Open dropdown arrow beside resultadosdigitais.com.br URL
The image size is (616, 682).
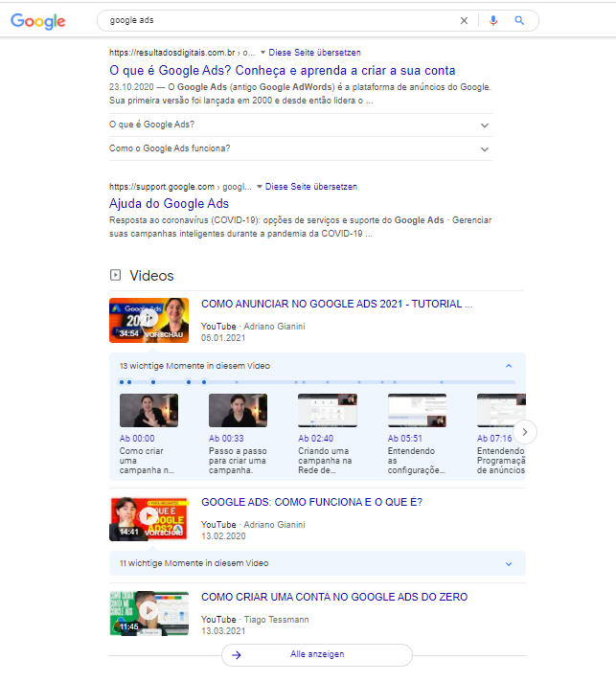[x=262, y=53]
